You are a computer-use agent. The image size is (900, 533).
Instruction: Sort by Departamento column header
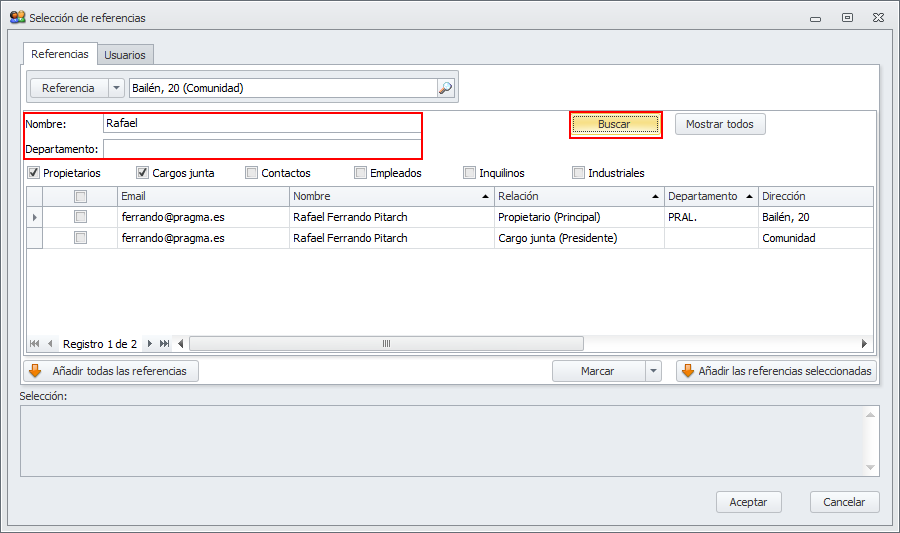coord(711,196)
